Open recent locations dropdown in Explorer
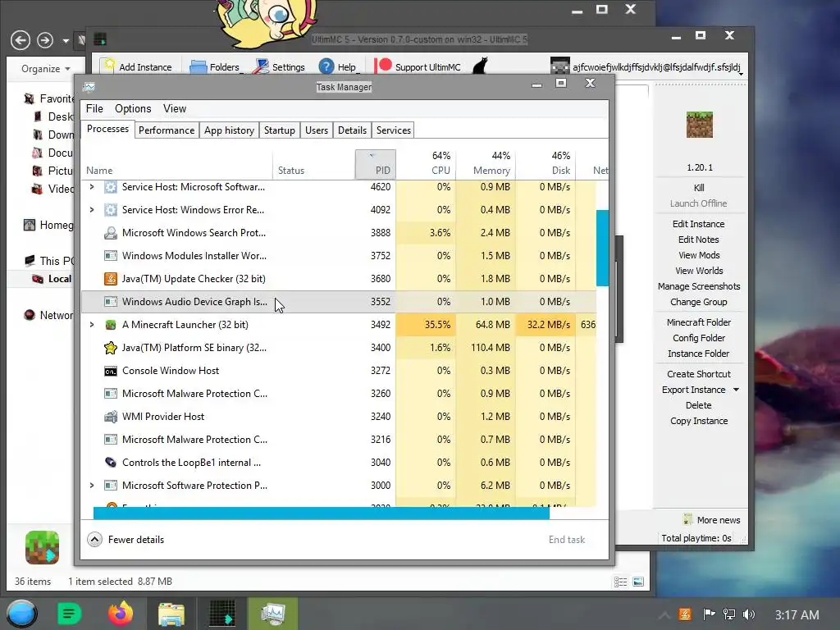This screenshot has width=840, height=630. [x=66, y=41]
